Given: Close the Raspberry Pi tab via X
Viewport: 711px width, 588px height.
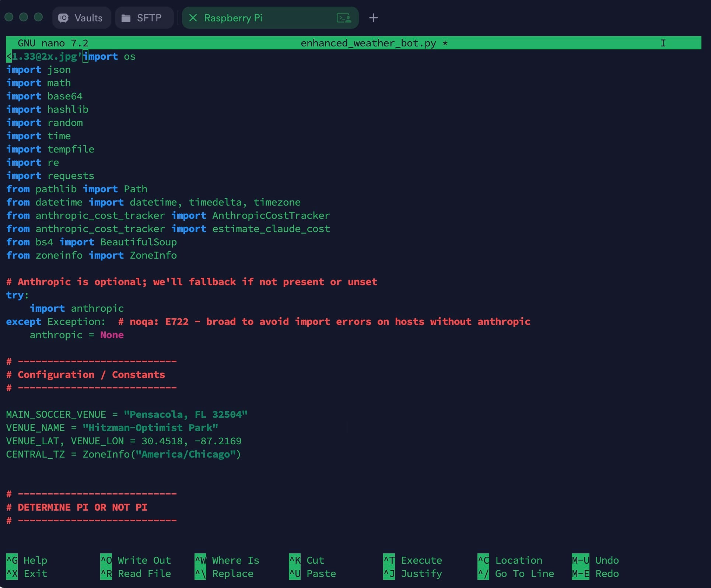Looking at the screenshot, I should tap(193, 18).
